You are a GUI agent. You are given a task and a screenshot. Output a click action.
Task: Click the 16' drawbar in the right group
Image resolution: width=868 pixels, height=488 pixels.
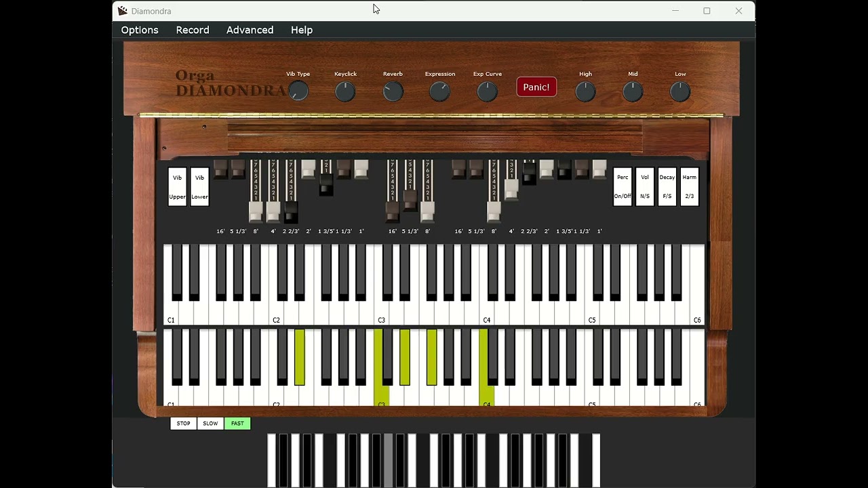point(459,169)
